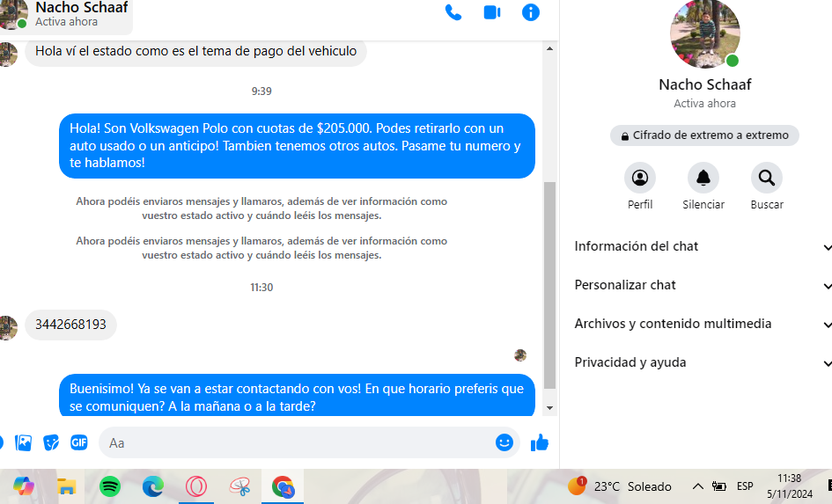The width and height of the screenshot is (832, 504).
Task: Open the GIF picker
Action: point(79,442)
